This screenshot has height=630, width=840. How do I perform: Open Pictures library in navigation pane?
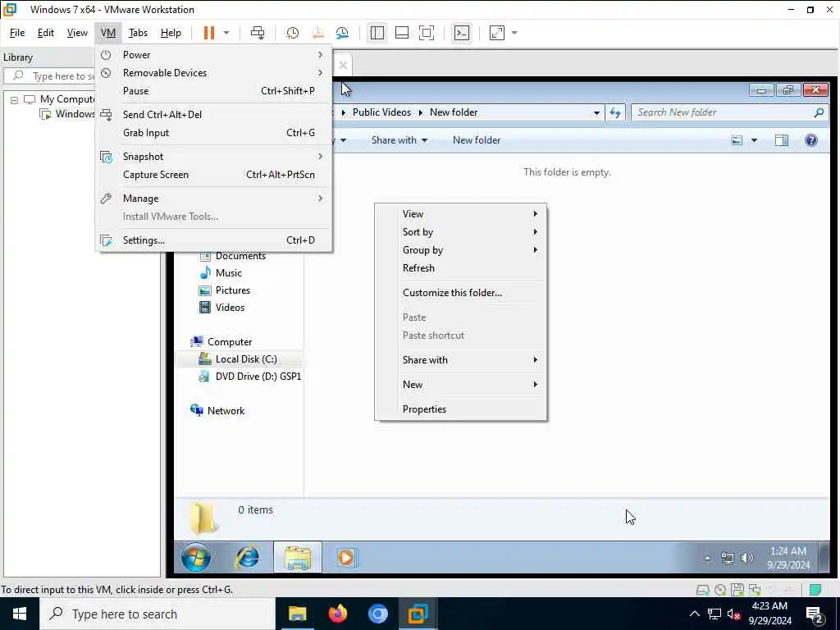(x=232, y=290)
